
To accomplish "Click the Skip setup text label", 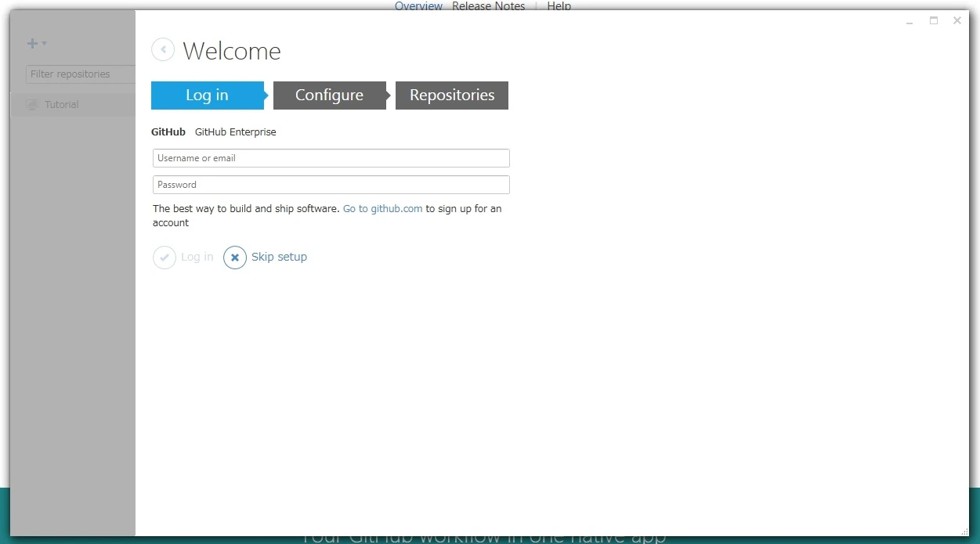I will (x=279, y=257).
